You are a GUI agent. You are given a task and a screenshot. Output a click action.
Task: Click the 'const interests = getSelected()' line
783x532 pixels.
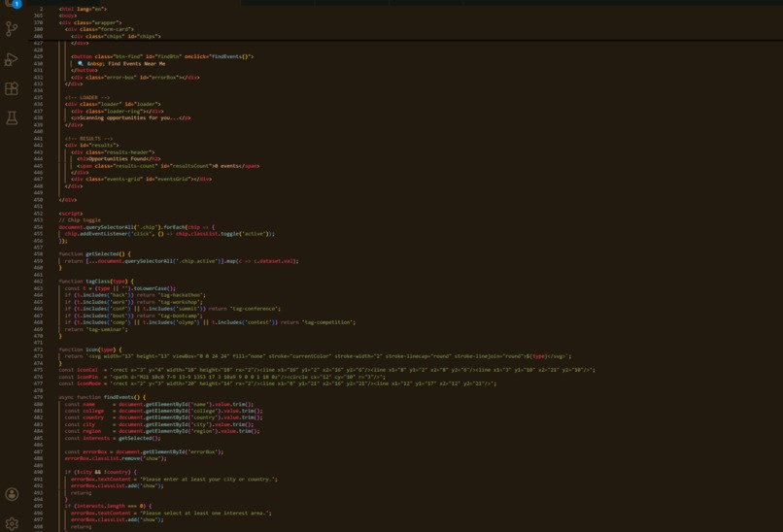click(113, 438)
